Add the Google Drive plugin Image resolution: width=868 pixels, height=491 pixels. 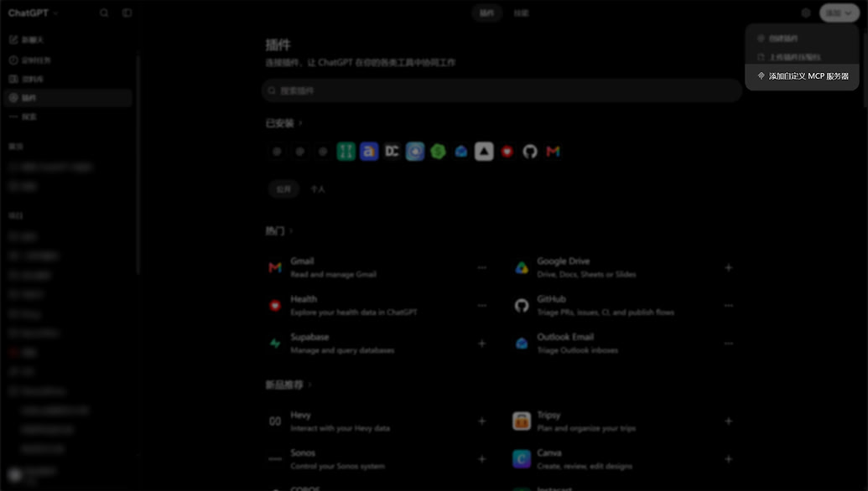point(729,267)
